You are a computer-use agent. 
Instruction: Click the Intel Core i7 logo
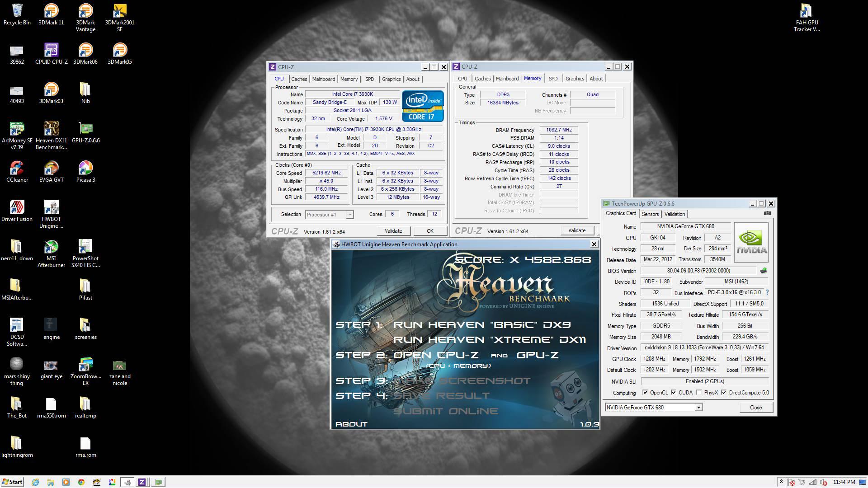click(423, 106)
